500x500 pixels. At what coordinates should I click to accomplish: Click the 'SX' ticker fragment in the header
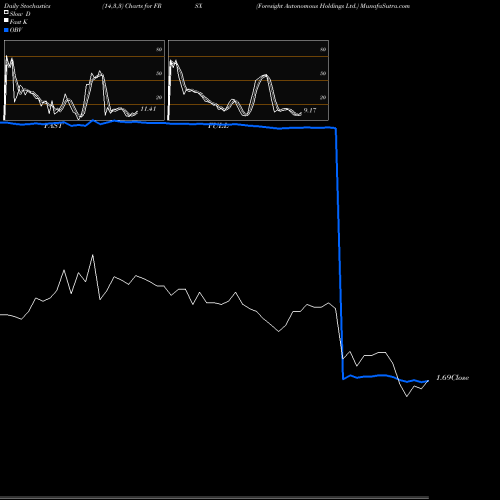[x=199, y=6]
